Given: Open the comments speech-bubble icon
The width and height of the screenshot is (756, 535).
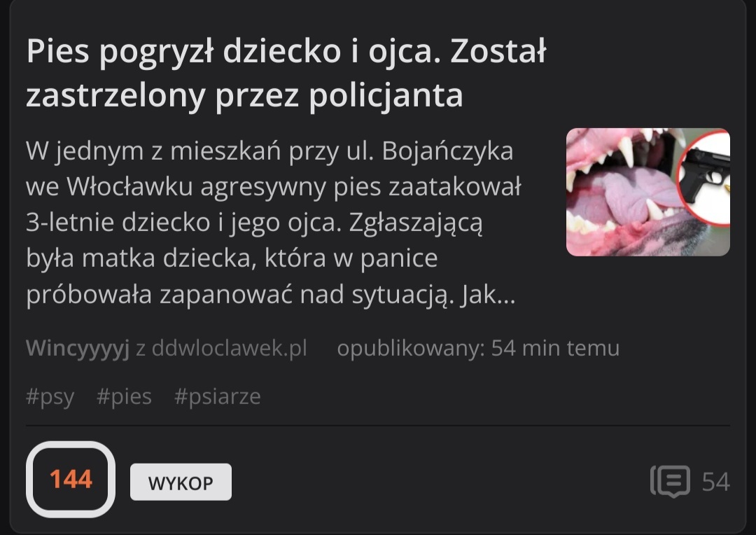Looking at the screenshot, I should pos(670,482).
